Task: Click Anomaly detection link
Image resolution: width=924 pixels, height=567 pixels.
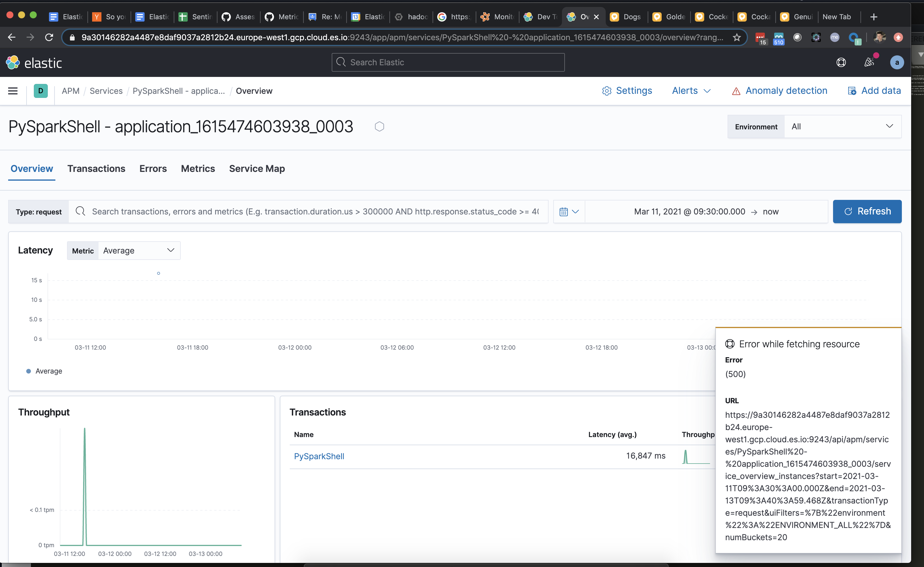Action: coord(786,91)
